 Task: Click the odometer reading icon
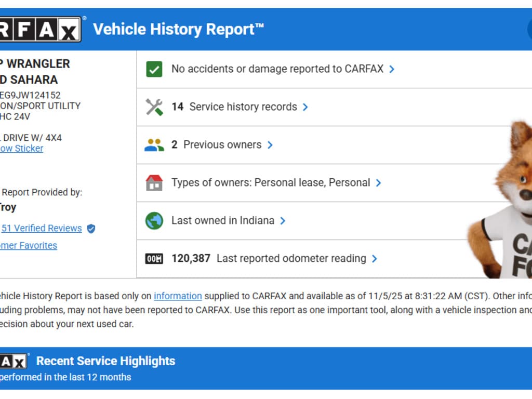point(154,259)
